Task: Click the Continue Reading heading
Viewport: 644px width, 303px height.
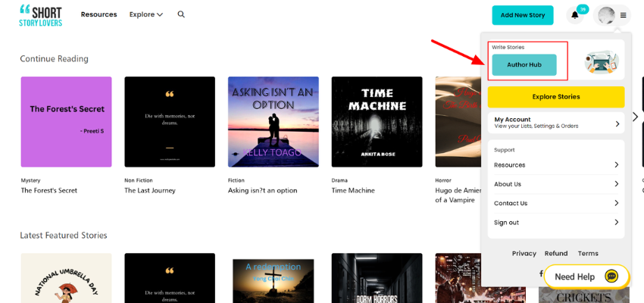Action: (55, 59)
